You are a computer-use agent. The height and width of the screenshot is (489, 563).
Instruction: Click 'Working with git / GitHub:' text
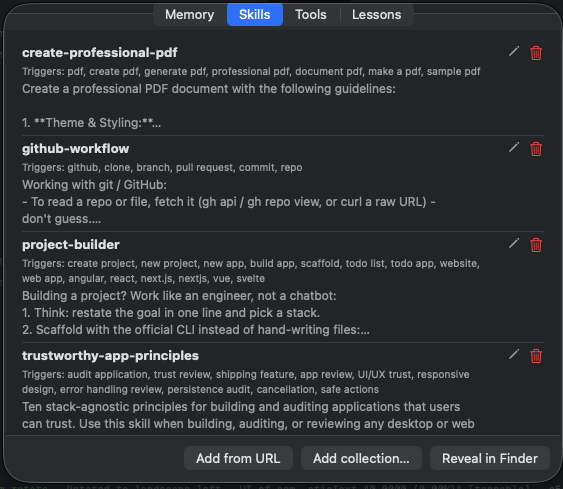(x=94, y=185)
